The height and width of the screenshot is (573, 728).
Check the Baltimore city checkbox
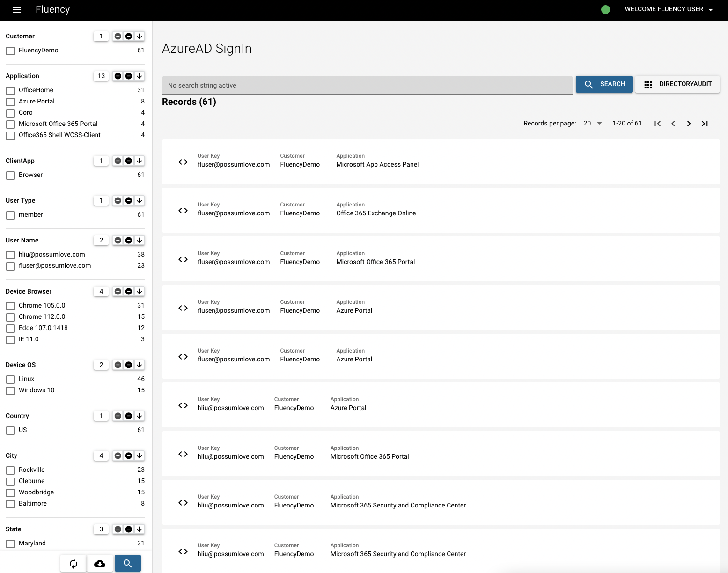click(x=10, y=504)
